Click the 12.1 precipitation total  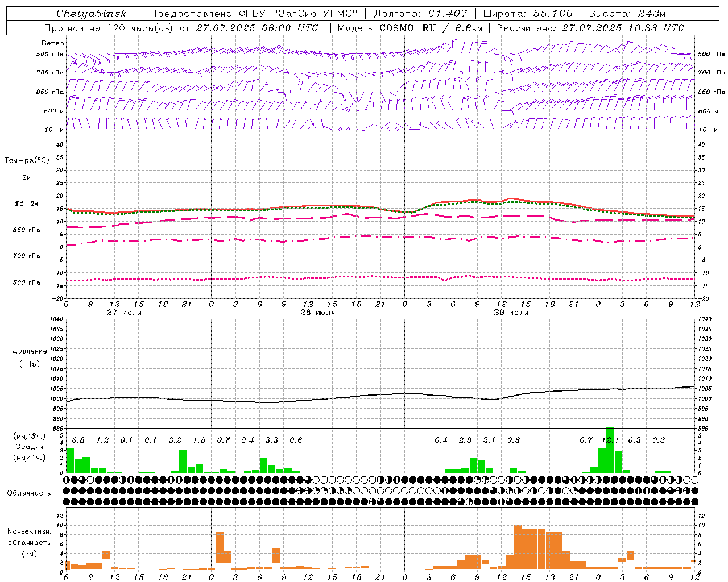tap(610, 440)
